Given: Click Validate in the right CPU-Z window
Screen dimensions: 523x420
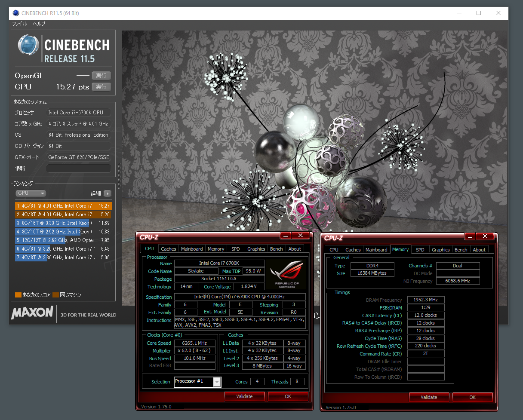Looking at the screenshot, I should tap(429, 397).
